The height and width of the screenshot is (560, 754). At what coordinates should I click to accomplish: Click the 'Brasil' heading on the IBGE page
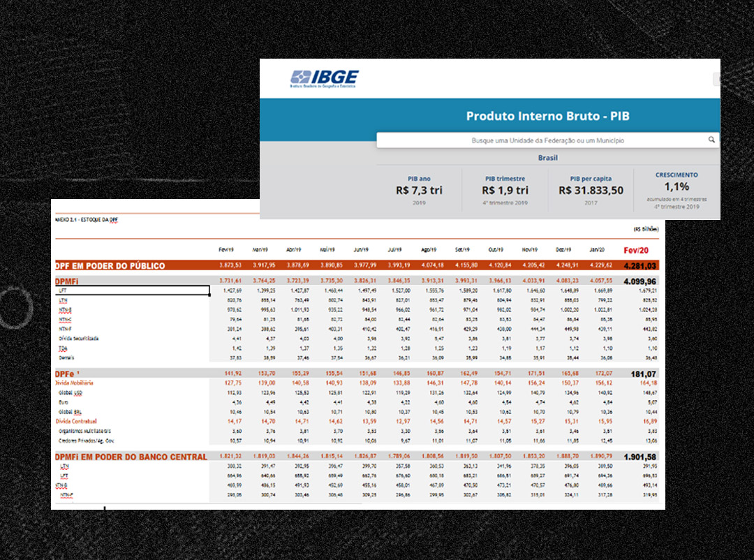[x=548, y=158]
